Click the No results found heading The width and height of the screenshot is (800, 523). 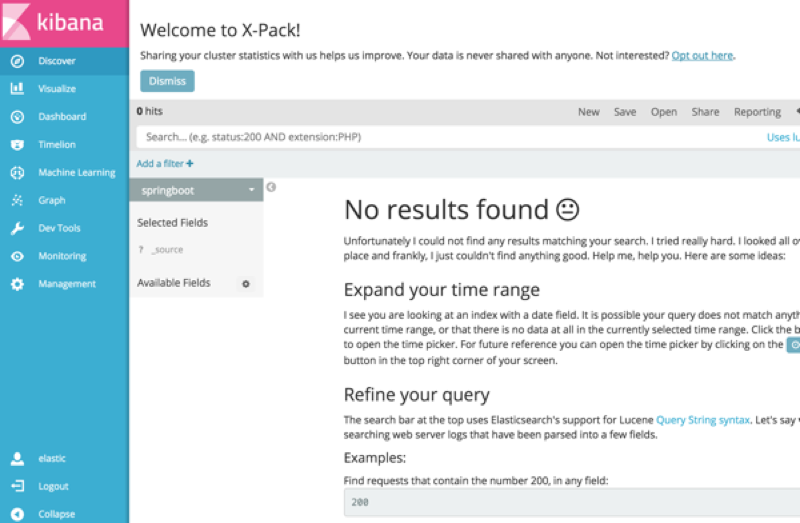pos(461,209)
